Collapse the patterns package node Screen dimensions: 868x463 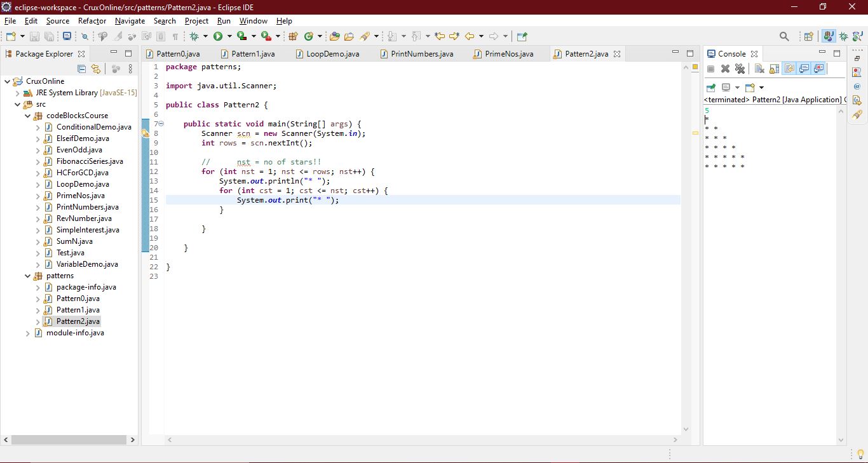[28, 276]
